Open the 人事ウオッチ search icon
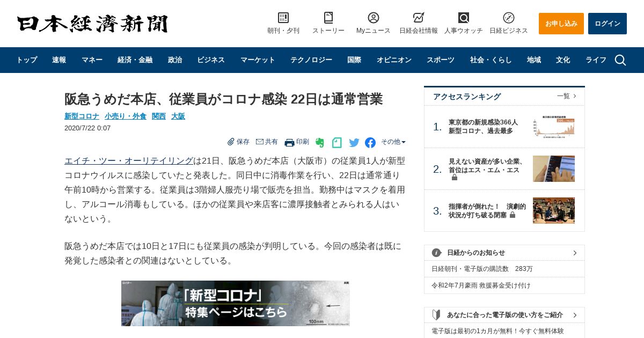This screenshot has height=338, width=644. pyautogui.click(x=464, y=18)
